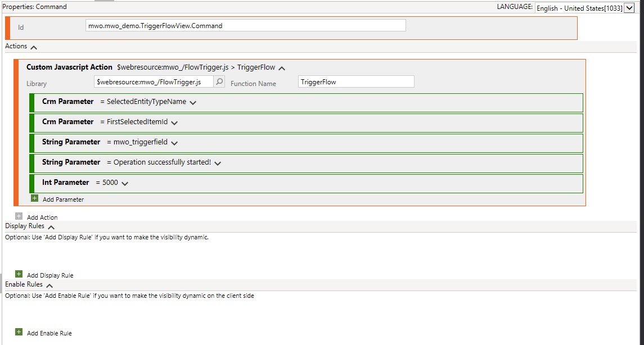Click the gray plus icon for Add Action
Viewport: 644px width, 345px height.
click(x=19, y=216)
